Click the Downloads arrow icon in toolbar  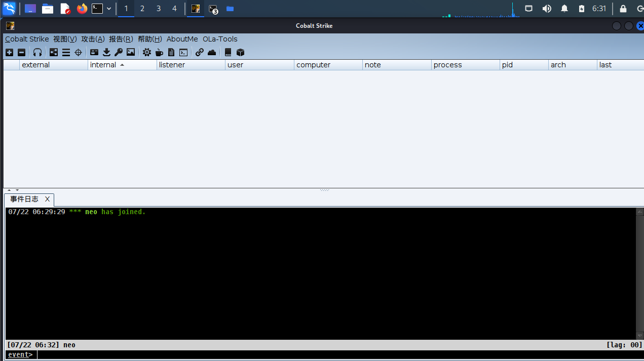[x=106, y=52]
